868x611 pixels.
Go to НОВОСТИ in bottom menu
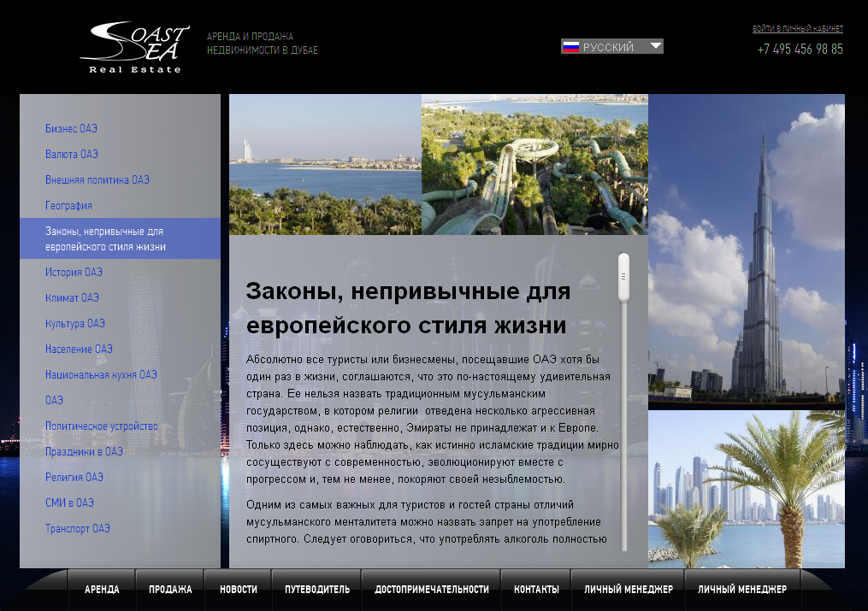coord(238,590)
